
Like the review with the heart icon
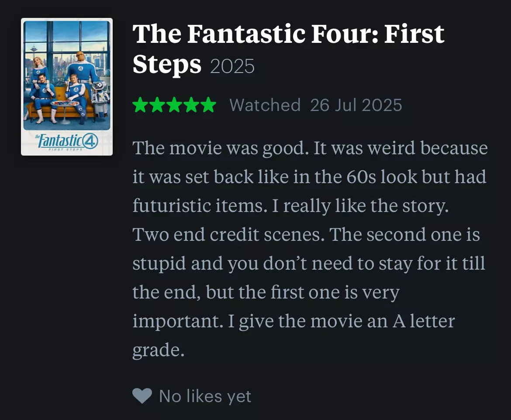[x=142, y=396]
